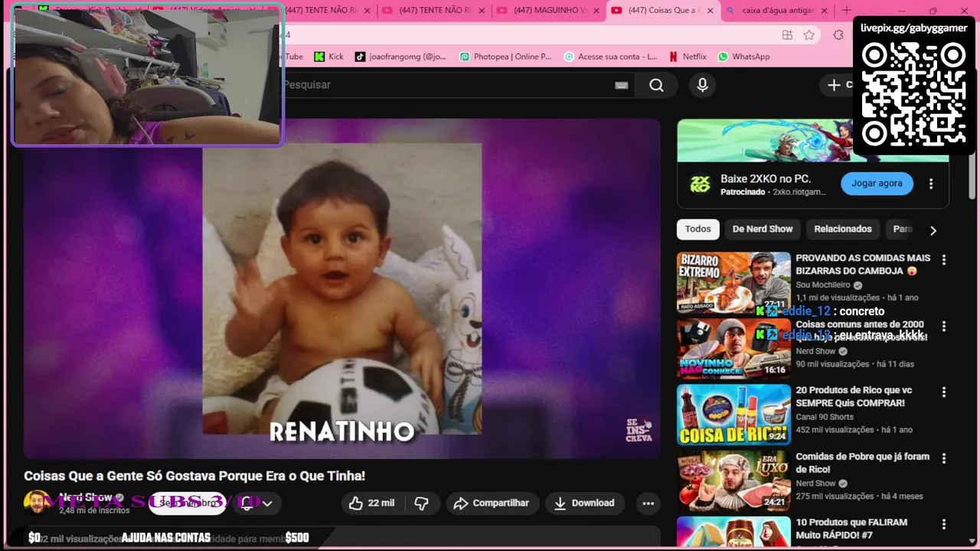Screen dimensions: 980x551
Task: Open a new browser tab with plus
Action: coord(846,11)
